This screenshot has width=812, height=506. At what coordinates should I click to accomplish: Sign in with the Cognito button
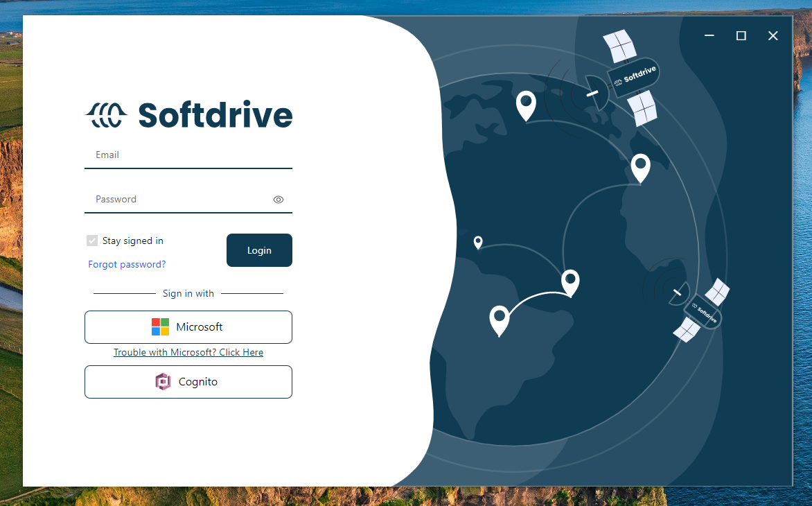(x=188, y=382)
